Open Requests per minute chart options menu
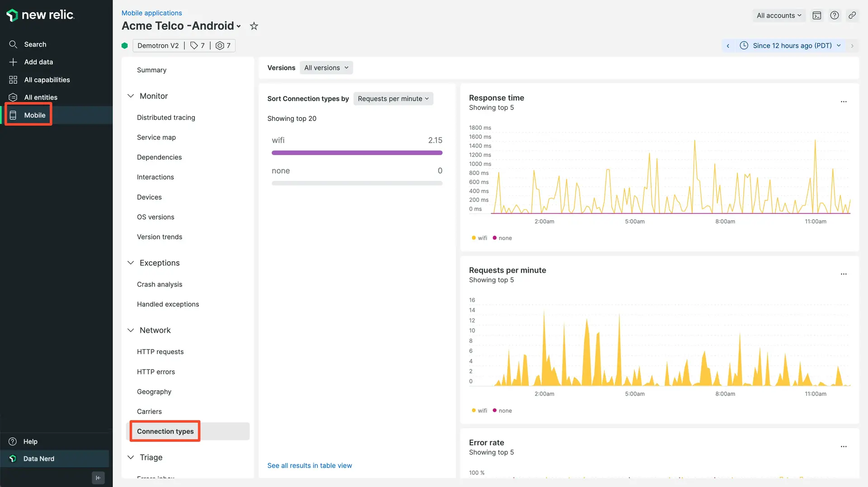 pos(844,274)
